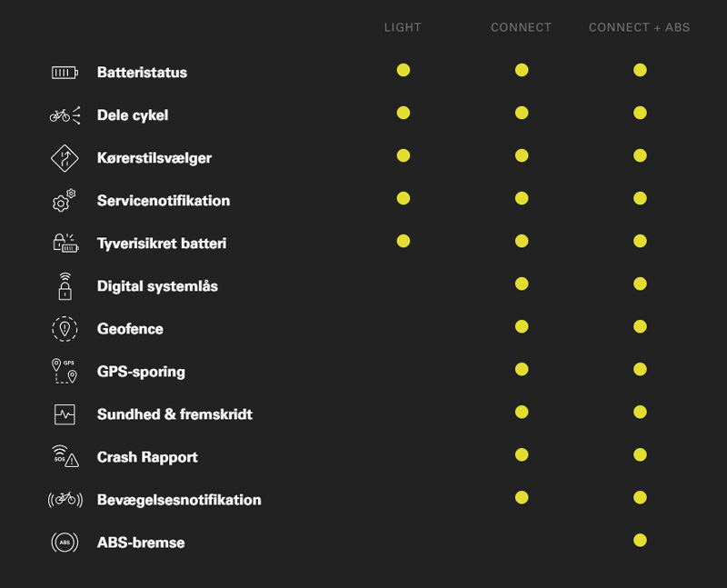Click the Geofence dot in CONNECT column
This screenshot has width=727, height=588.
click(x=522, y=326)
